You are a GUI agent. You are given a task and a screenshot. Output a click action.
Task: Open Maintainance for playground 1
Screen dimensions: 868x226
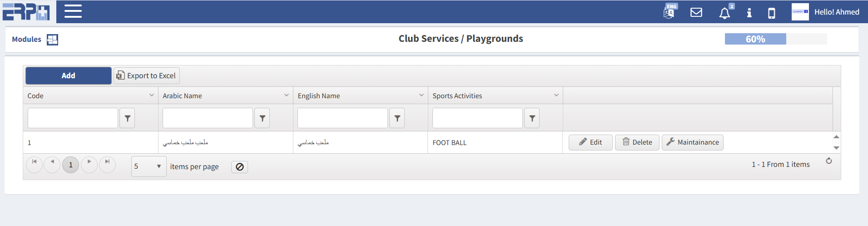click(692, 142)
